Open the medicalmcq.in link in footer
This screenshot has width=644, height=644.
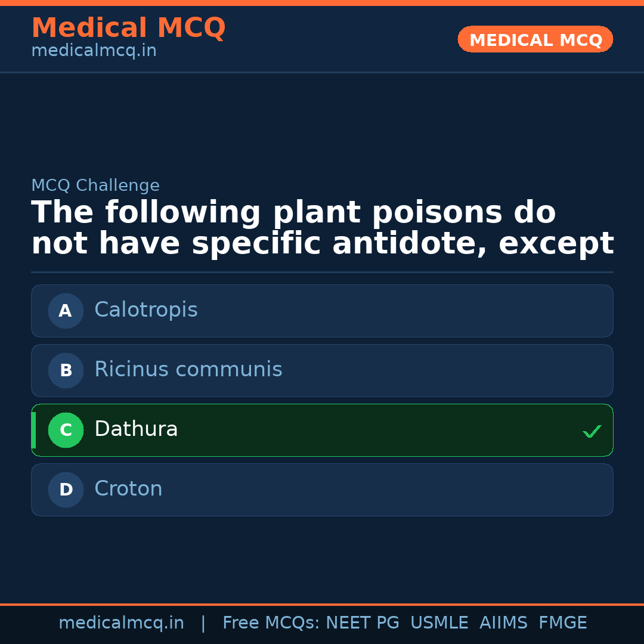coord(122,623)
